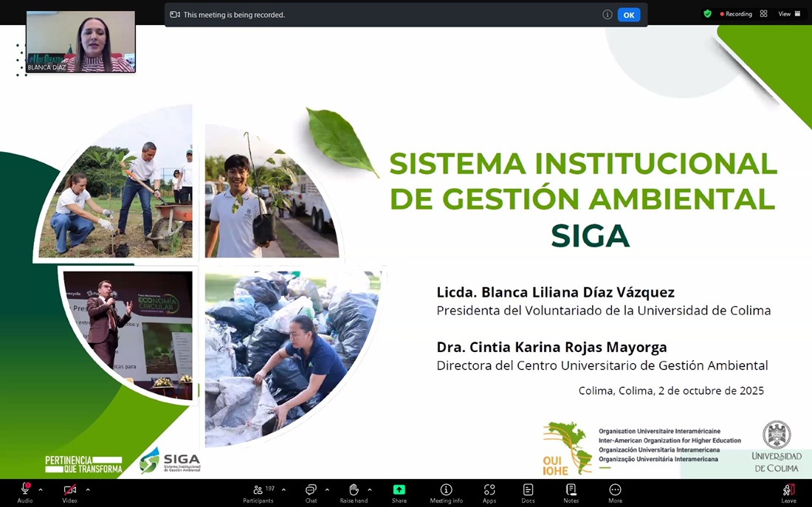Click the green encryption shield icon
Screen dimensions: 812x507
pos(707,13)
